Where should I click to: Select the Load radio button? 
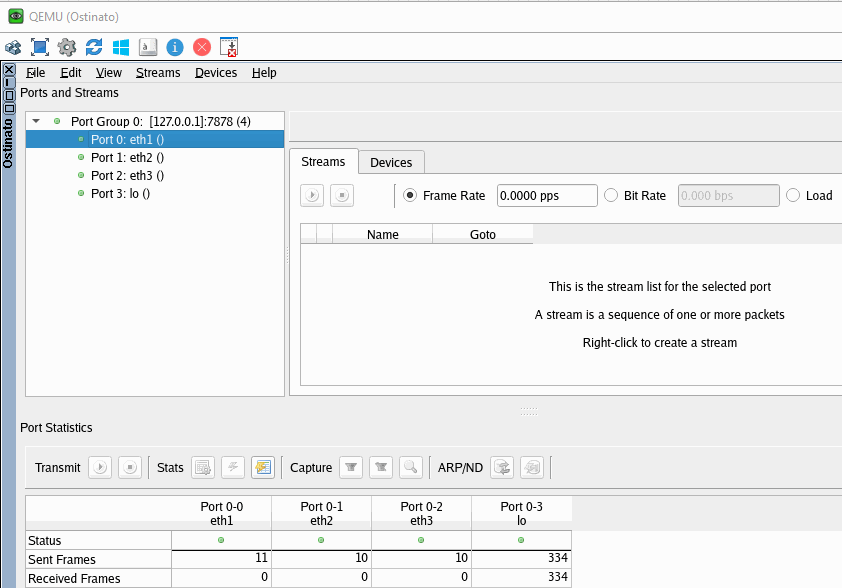pyautogui.click(x=794, y=196)
